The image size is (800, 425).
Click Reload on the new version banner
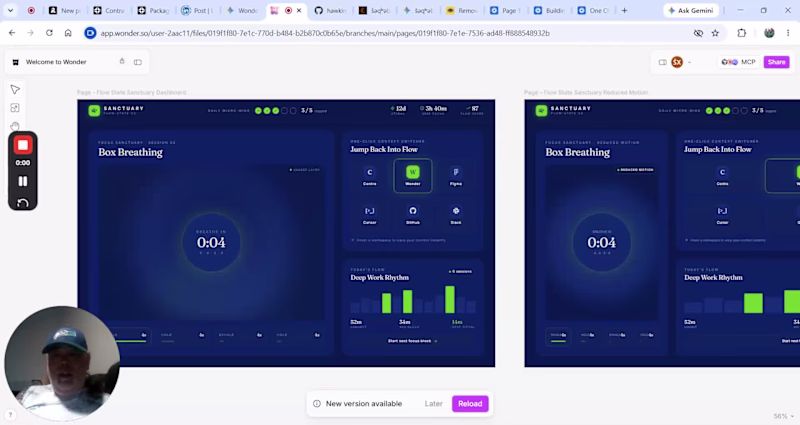[x=470, y=404]
